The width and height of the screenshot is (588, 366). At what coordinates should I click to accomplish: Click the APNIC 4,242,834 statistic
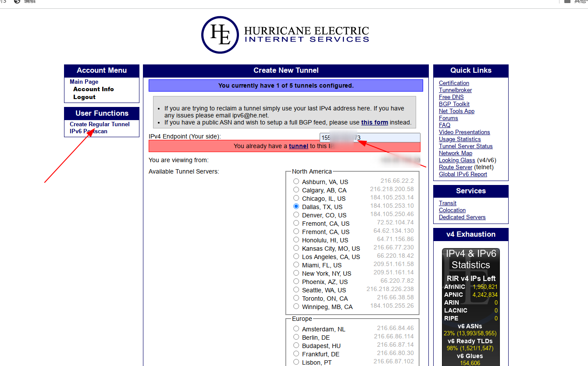(x=471, y=295)
